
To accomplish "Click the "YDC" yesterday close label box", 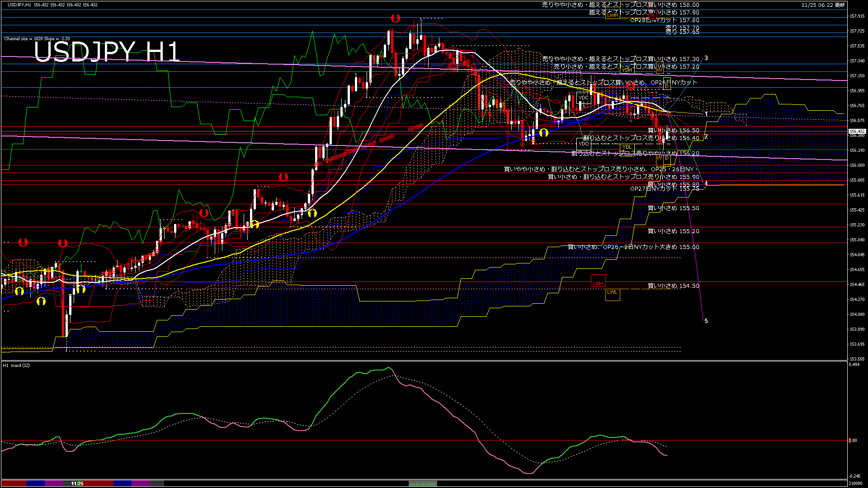I will coord(583,97).
